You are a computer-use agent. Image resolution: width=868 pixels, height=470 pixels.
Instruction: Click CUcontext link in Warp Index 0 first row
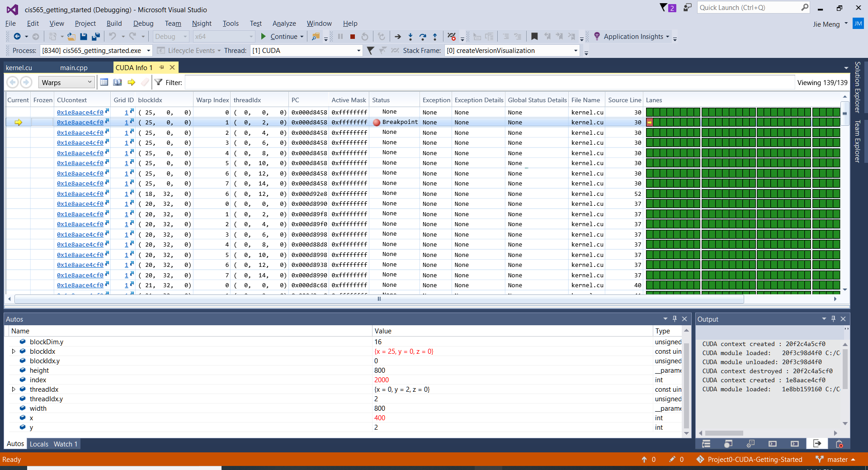coord(80,112)
